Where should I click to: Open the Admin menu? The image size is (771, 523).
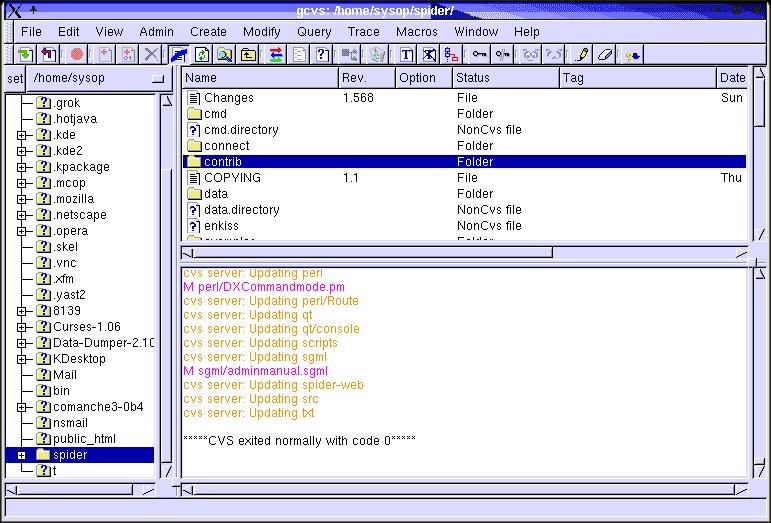(x=156, y=31)
